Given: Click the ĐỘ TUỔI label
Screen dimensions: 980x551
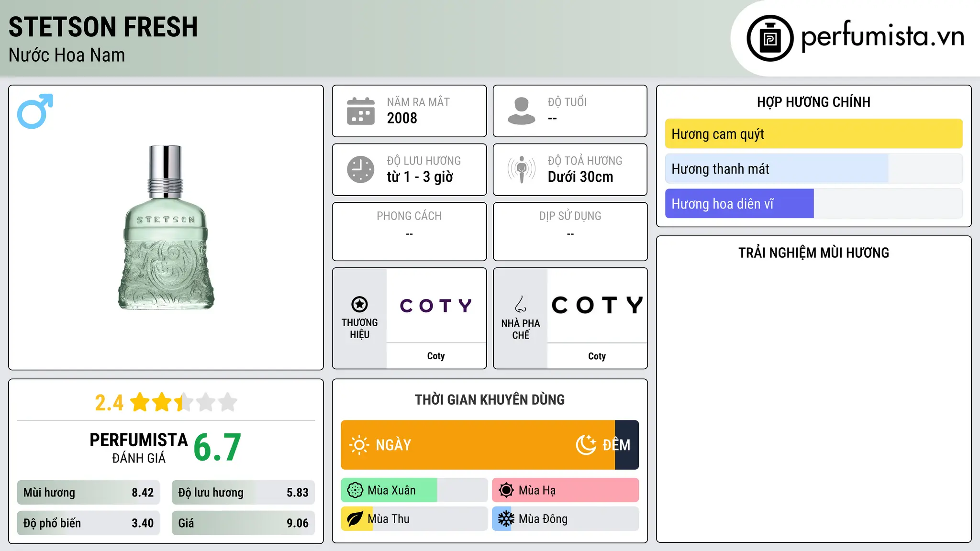Looking at the screenshot, I should pyautogui.click(x=567, y=102).
